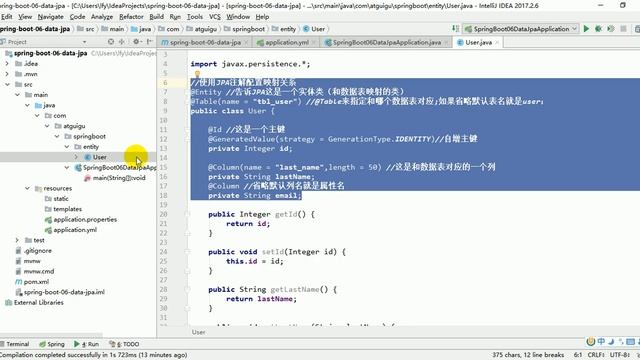The width and height of the screenshot is (640, 360).
Task: Open the Project view type dropdown
Action: click(84, 42)
